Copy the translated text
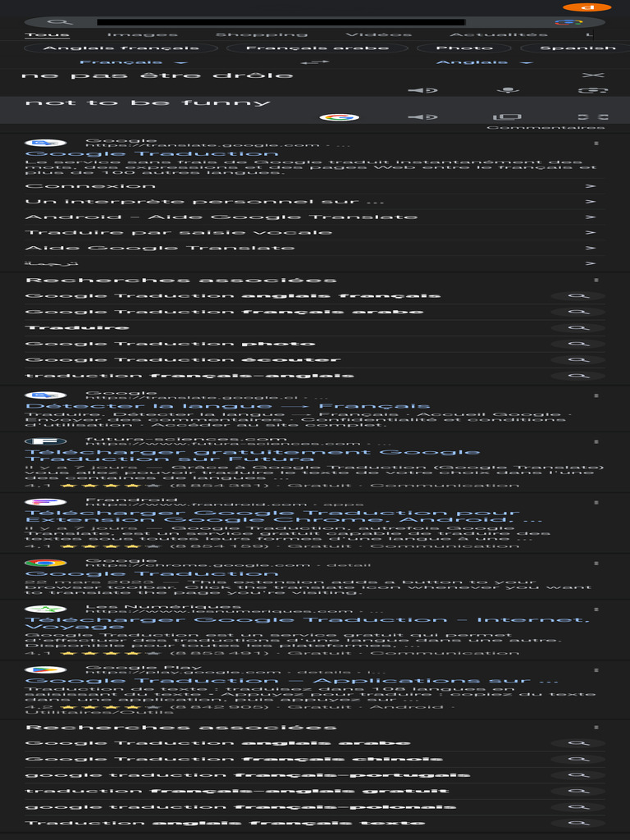 click(x=507, y=116)
